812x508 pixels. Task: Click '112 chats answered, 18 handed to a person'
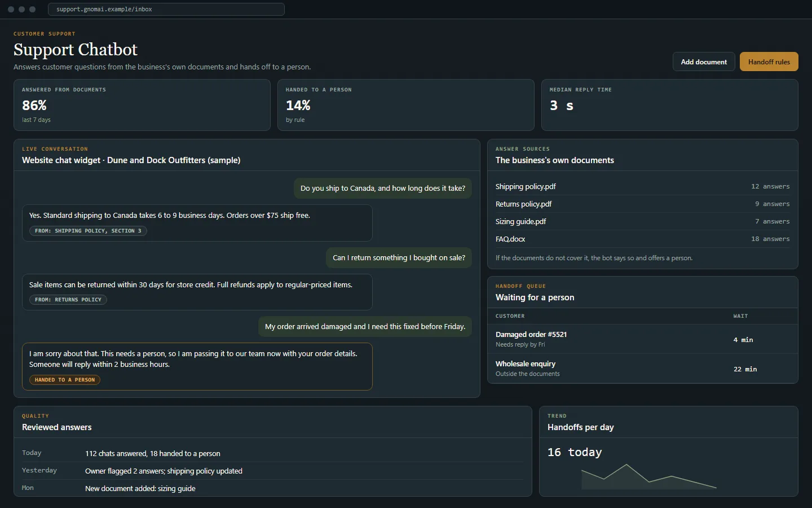tap(153, 453)
